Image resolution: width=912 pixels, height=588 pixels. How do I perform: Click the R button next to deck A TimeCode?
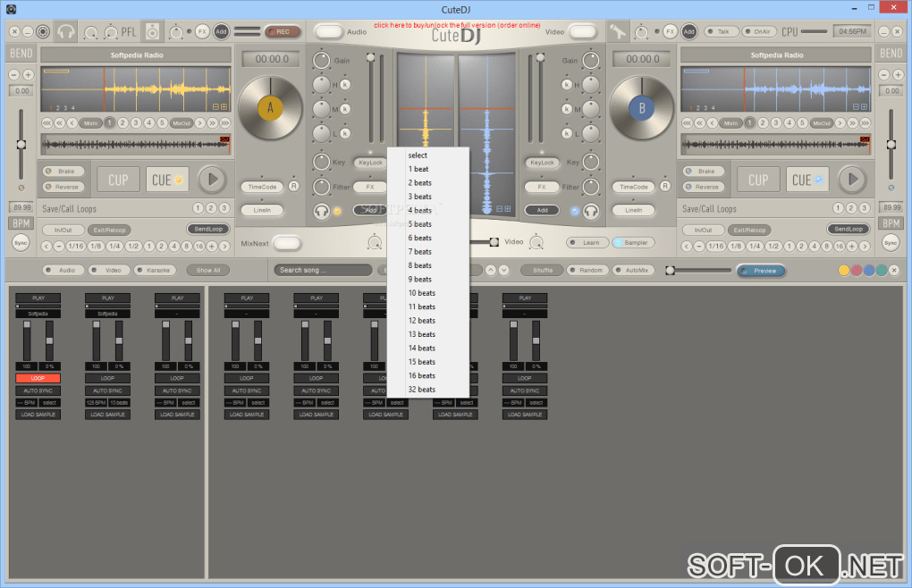point(294,187)
